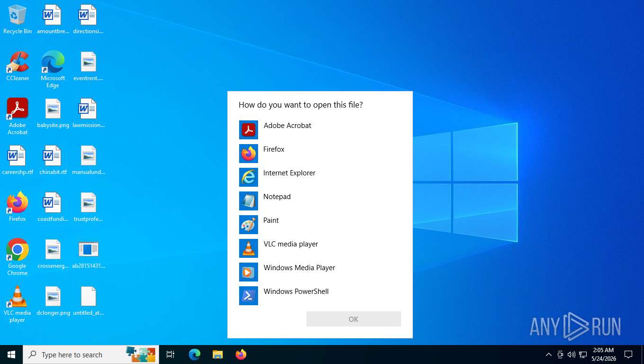
Task: Open the volume control in the tray
Action: coord(572,355)
